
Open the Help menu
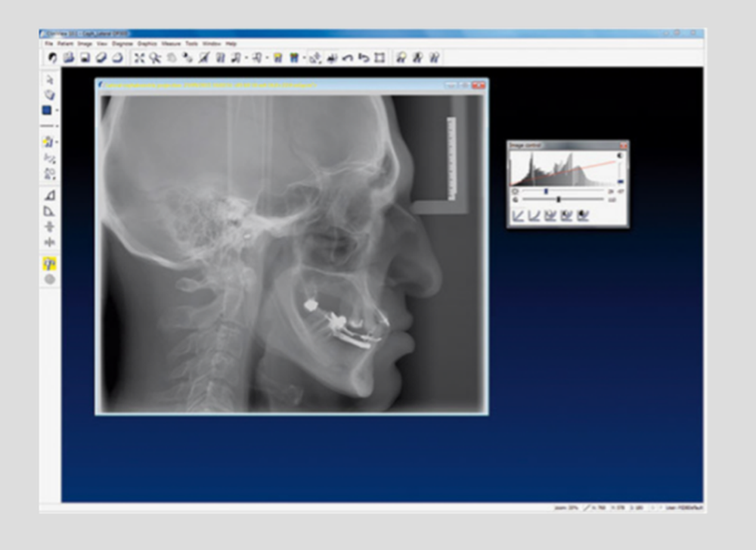[x=231, y=44]
